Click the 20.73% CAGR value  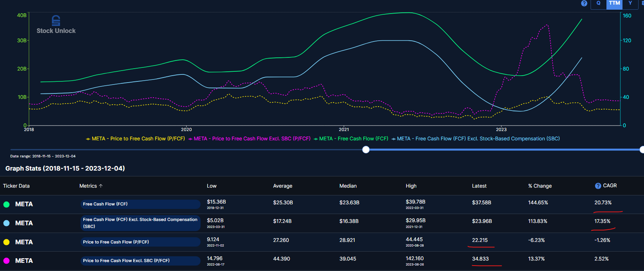click(603, 203)
